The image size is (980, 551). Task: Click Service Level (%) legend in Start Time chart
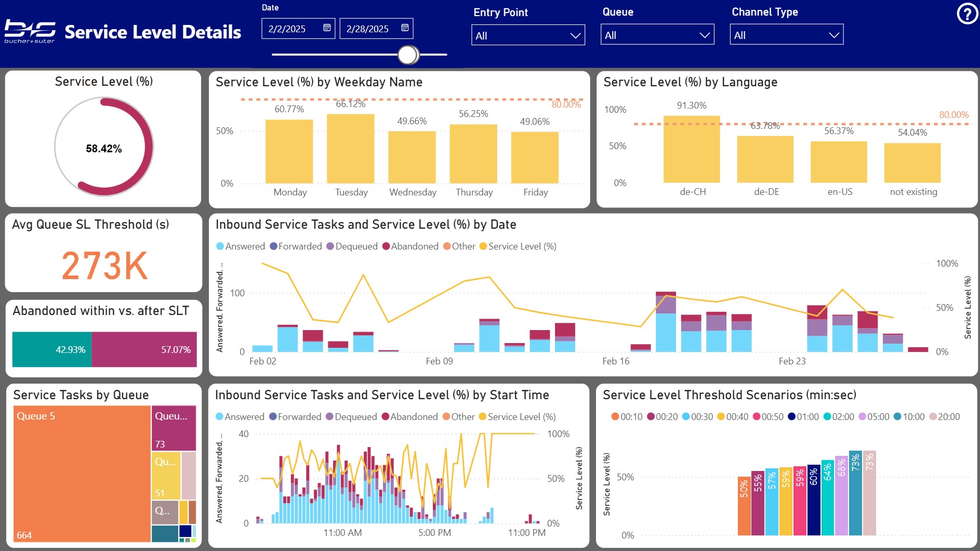517,417
